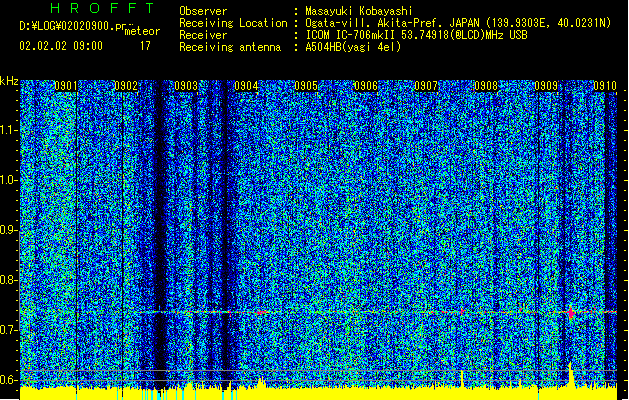Click the 0.6 kHz axis tick label

point(9,380)
